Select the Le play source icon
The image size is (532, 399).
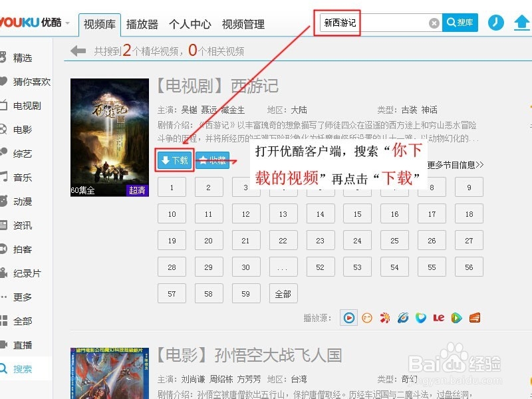[x=439, y=318]
